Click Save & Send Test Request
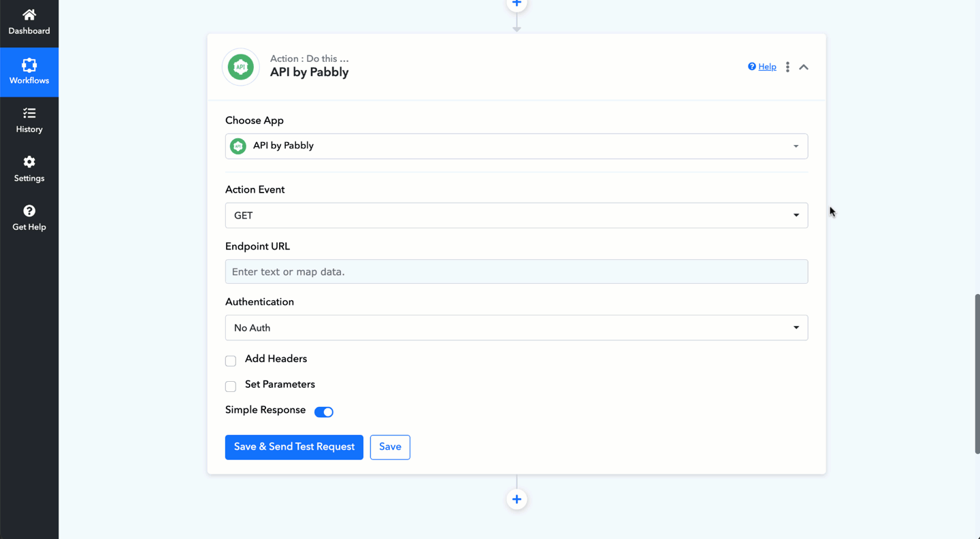The image size is (980, 539). click(294, 447)
